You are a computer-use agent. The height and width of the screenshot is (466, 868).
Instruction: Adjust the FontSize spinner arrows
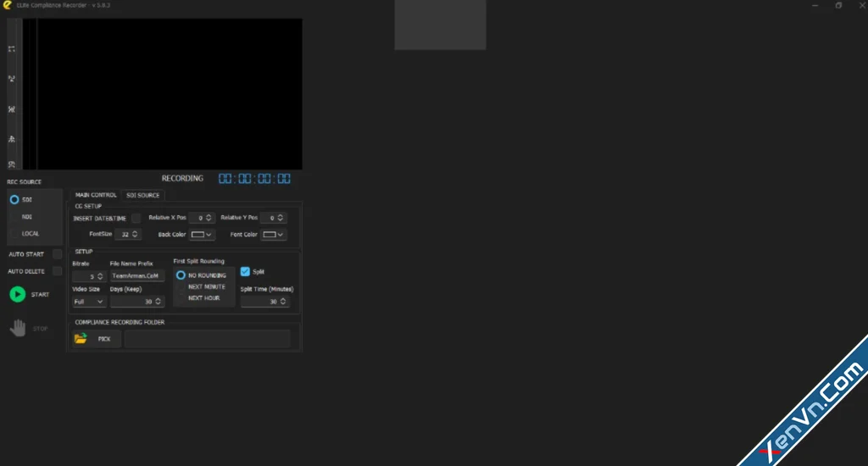click(x=135, y=235)
